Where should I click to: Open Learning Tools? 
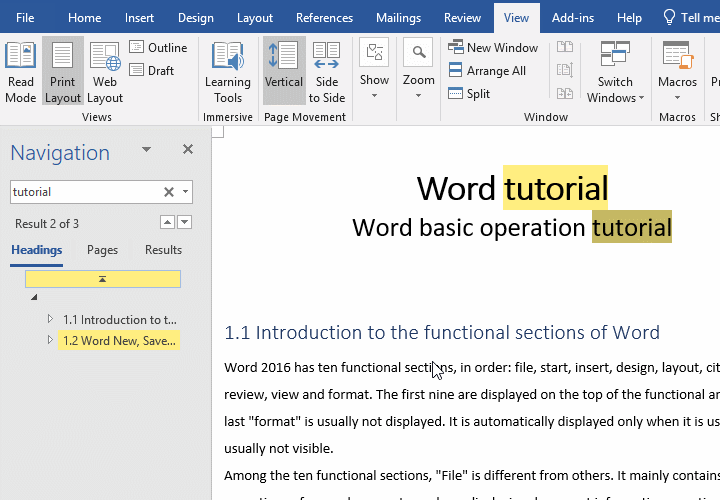228,71
